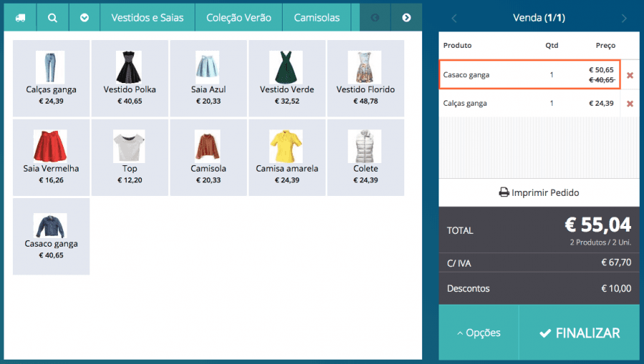Select the Camisa amarela product
Viewport: 644px width, 364px height.
coord(287,157)
